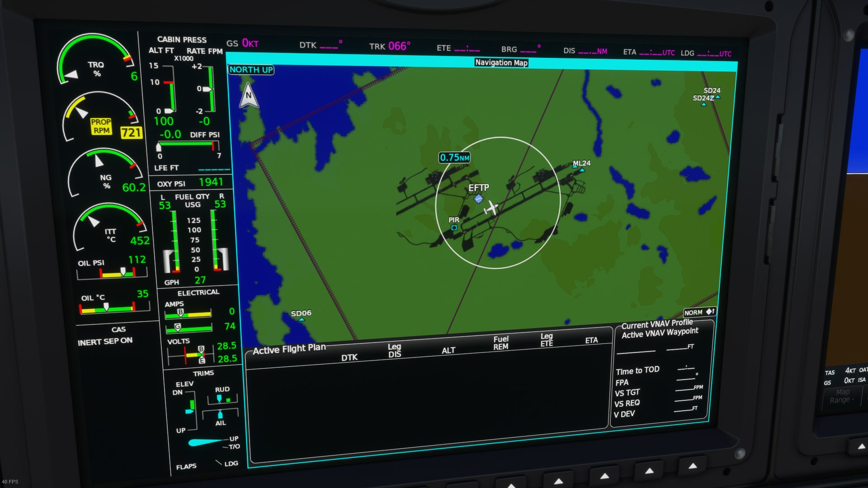Toggle the NORTH UP map orientation label
Image resolution: width=868 pixels, height=488 pixels.
[x=251, y=70]
